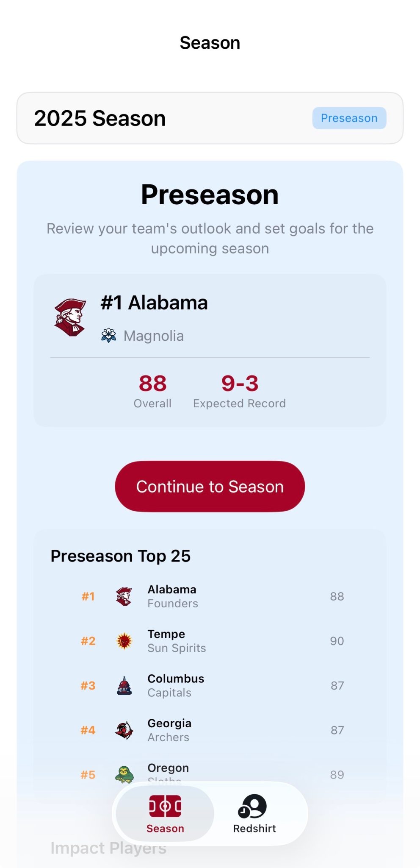420x868 pixels.
Task: Click the Tempe Sun Spirits logo
Action: click(x=124, y=641)
